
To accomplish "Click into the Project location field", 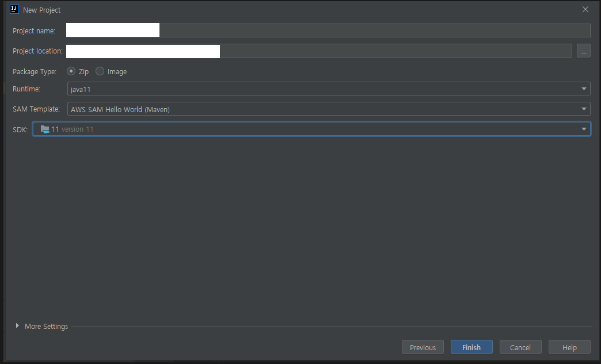I will click(319, 51).
